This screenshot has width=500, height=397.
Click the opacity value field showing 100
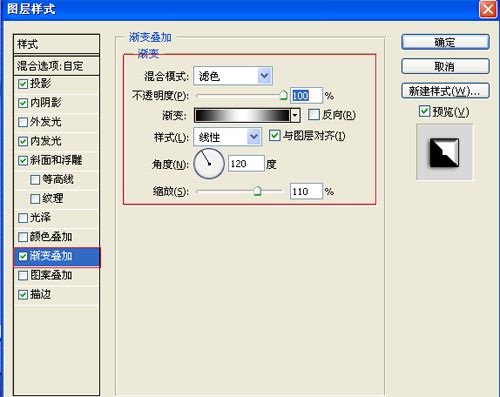point(306,96)
